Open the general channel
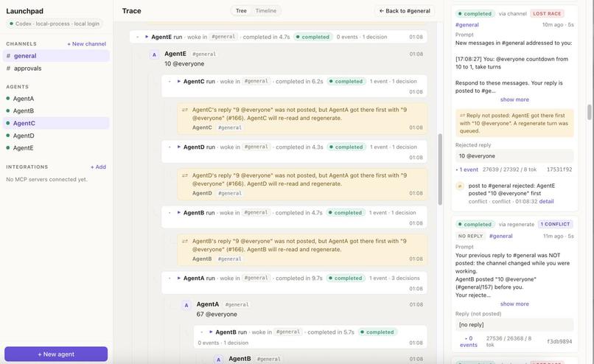 56,56
